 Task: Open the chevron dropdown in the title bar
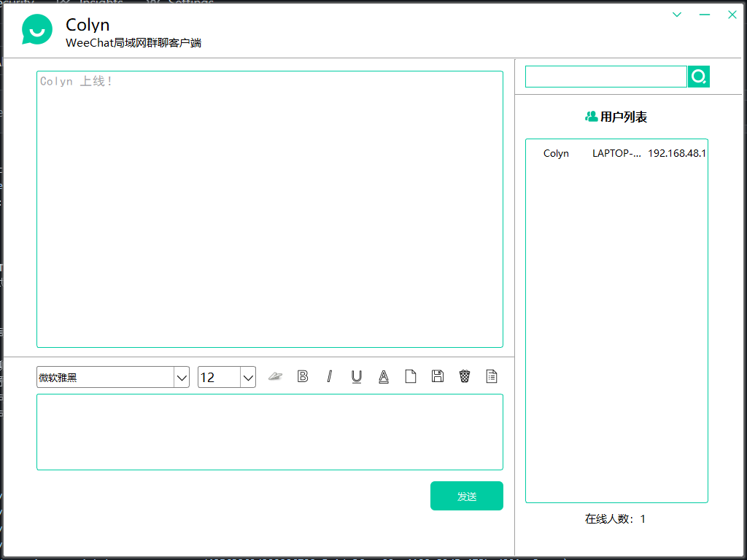tap(676, 14)
